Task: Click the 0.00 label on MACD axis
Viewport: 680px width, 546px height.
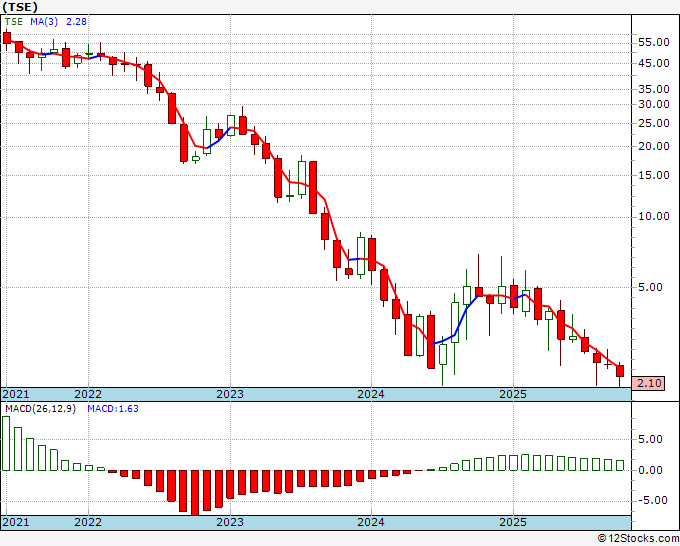Action: (x=650, y=470)
